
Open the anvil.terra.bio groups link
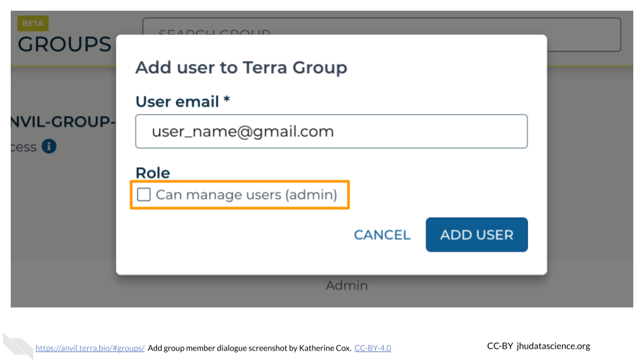tap(90, 348)
